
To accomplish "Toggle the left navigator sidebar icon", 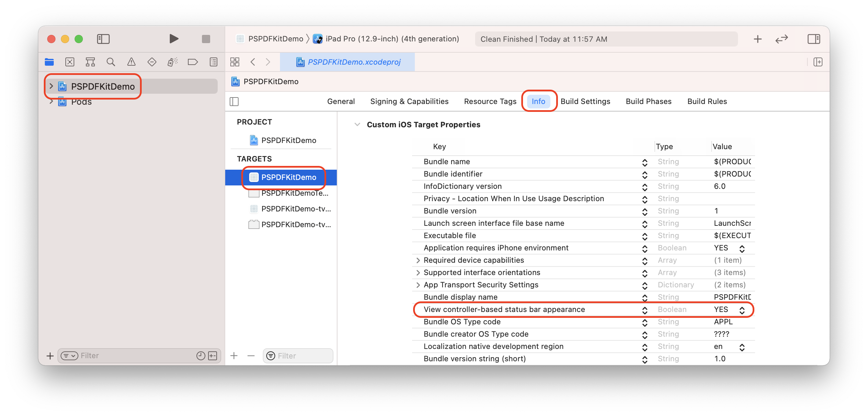I will click(x=103, y=39).
